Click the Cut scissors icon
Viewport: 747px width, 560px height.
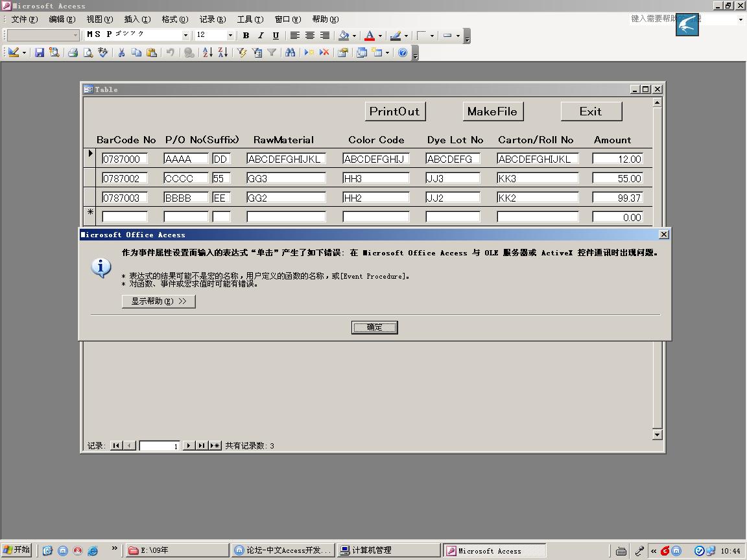pyautogui.click(x=121, y=52)
